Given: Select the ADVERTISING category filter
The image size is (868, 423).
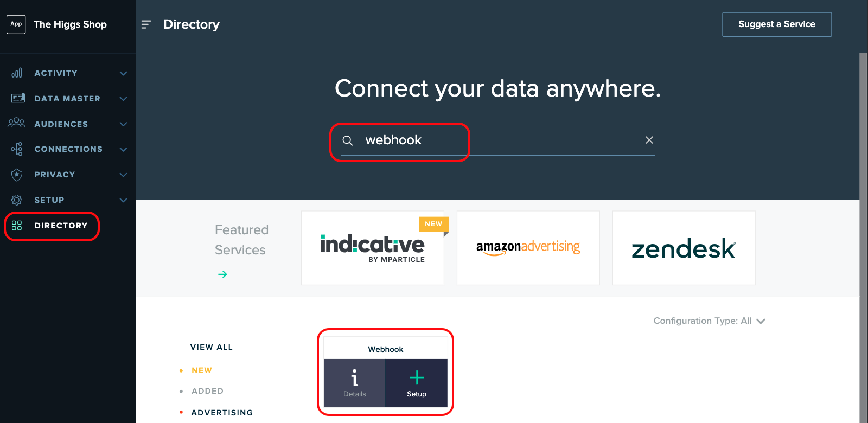Looking at the screenshot, I should click(222, 413).
